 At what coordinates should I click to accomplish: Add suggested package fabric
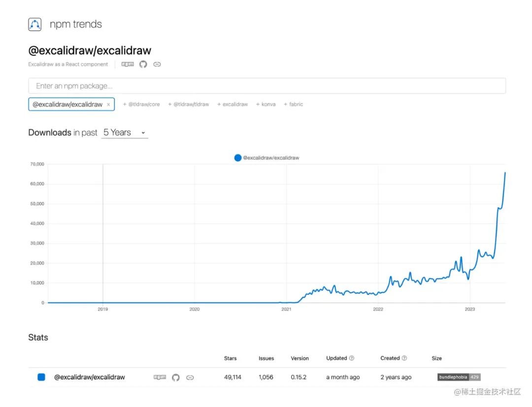[x=293, y=104]
